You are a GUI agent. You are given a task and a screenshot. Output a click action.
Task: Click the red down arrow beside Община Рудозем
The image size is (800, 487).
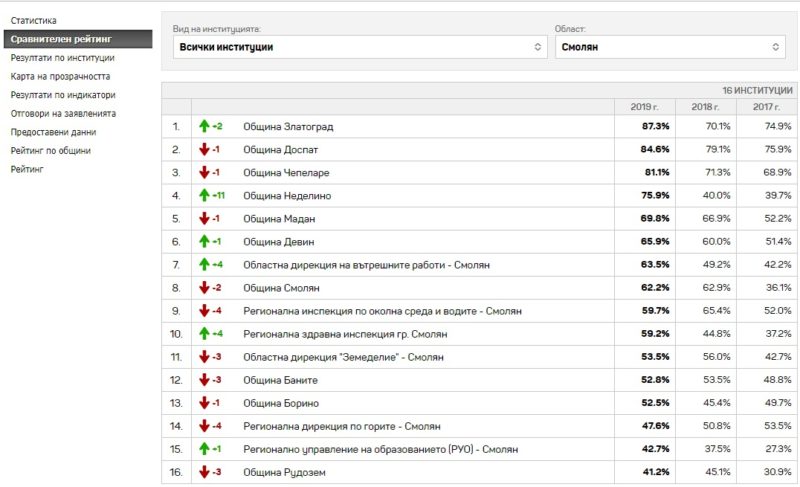pos(205,472)
